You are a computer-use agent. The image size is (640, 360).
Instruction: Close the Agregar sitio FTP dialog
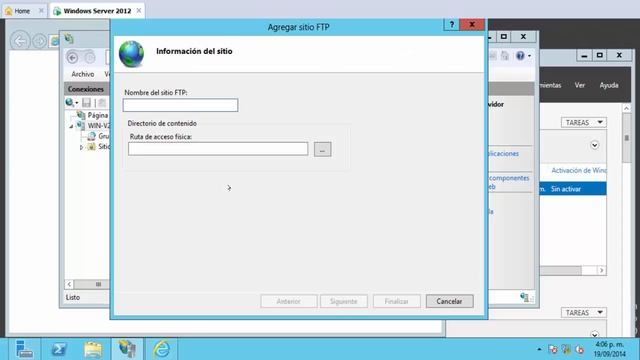(x=472, y=25)
